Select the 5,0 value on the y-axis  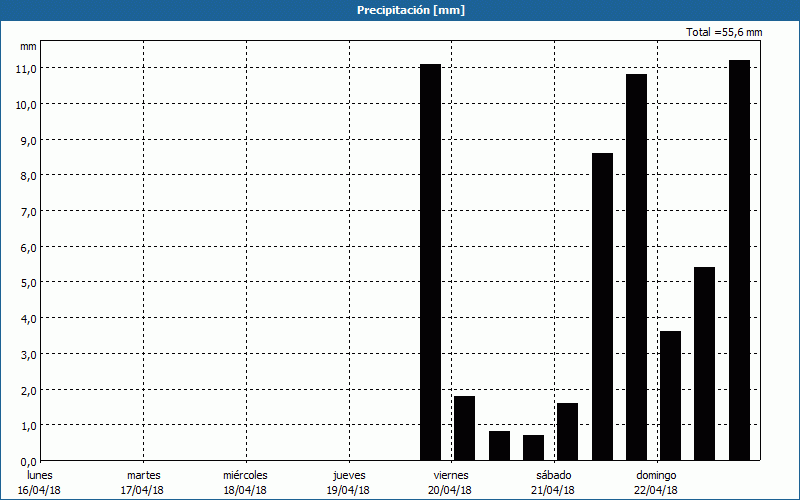pos(25,282)
